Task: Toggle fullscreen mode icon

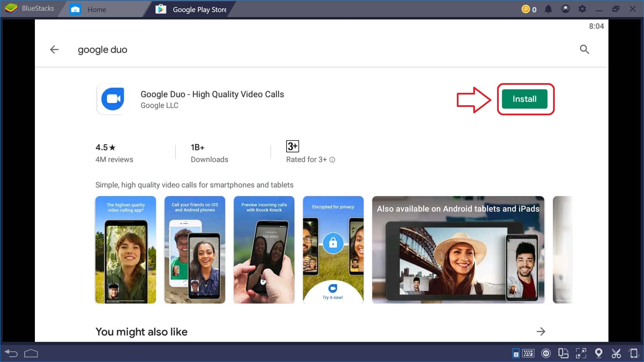Action: pos(581,353)
